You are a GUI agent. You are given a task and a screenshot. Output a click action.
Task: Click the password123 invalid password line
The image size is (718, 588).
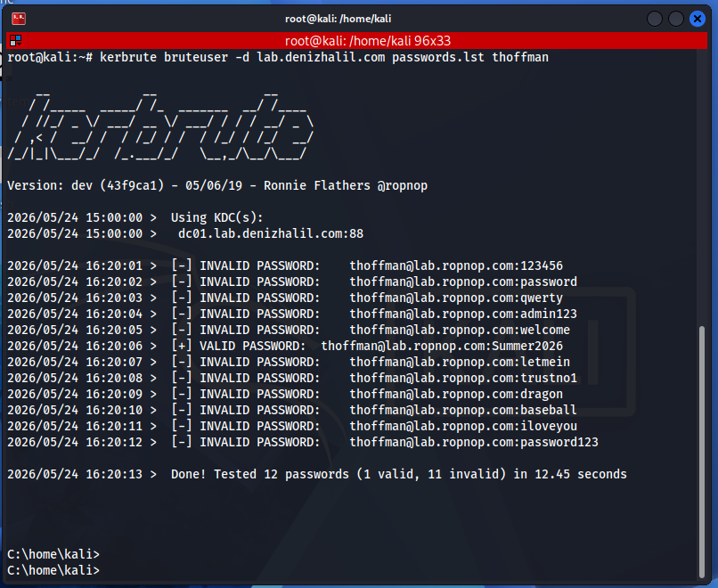303,442
